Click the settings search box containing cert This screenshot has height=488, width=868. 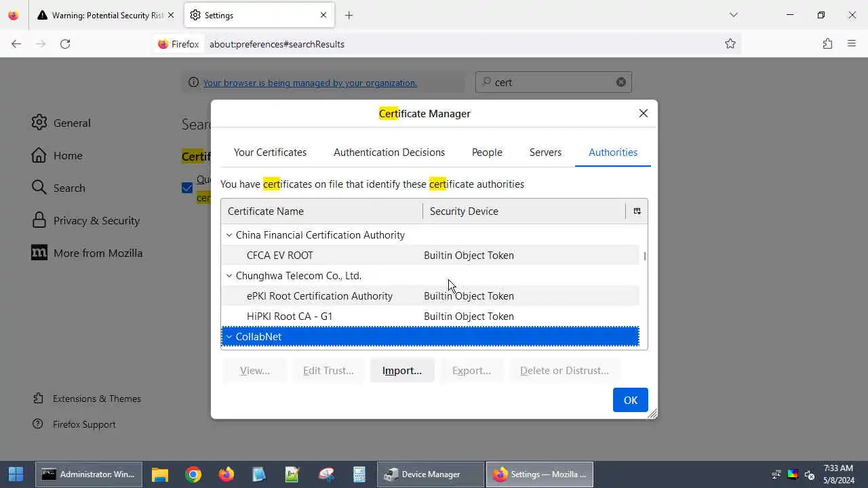coord(553,82)
